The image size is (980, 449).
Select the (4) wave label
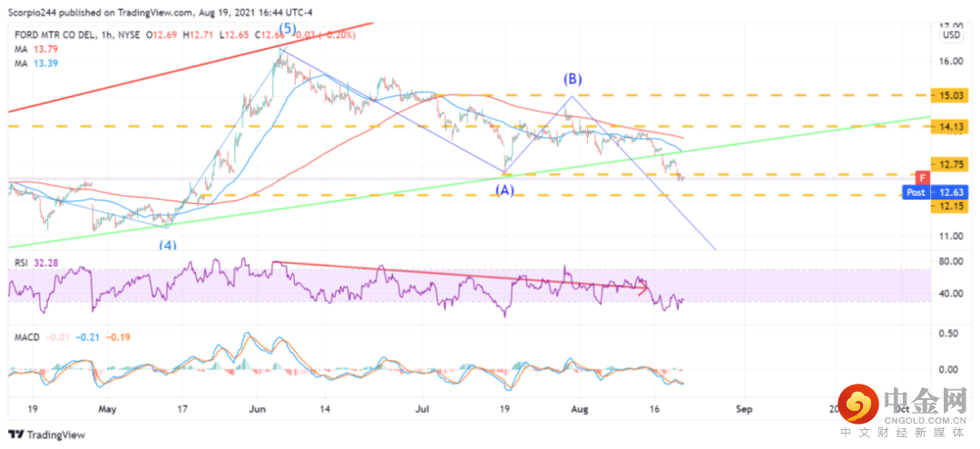[x=168, y=246]
